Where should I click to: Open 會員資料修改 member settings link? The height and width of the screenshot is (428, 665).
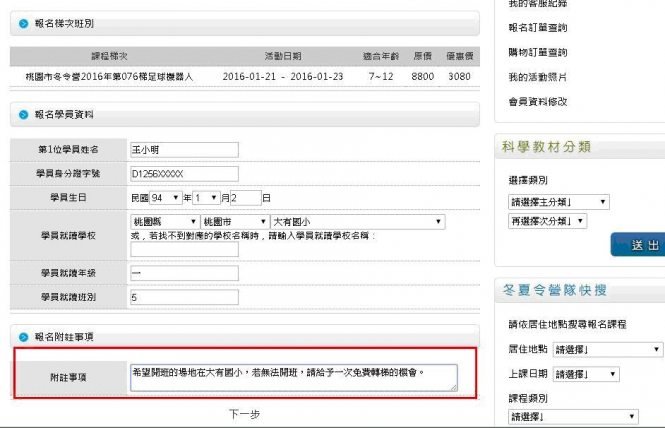coord(537,101)
